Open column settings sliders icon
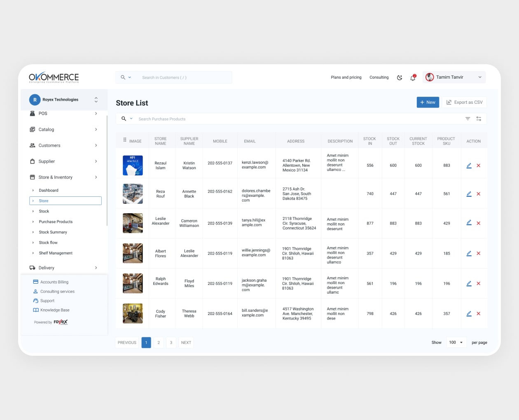 click(x=479, y=119)
